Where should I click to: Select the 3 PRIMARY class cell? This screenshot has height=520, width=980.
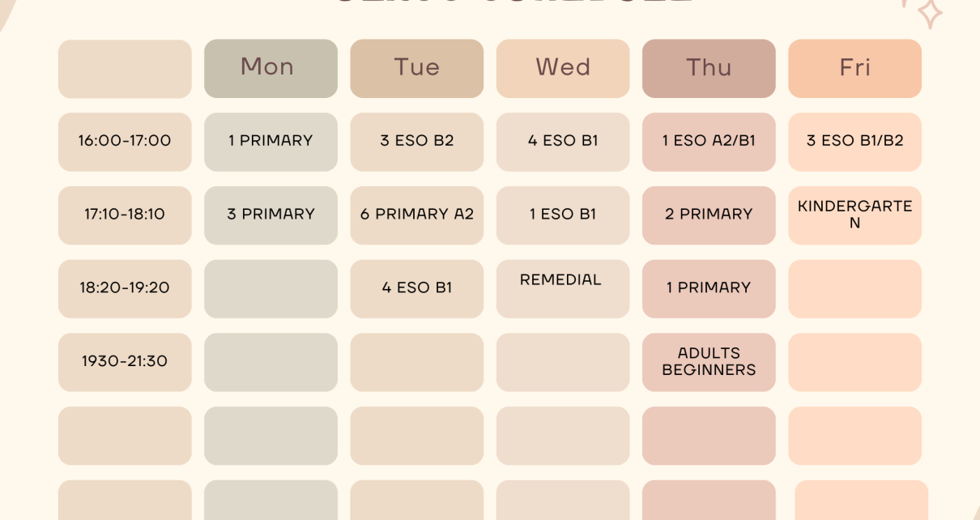point(271,215)
